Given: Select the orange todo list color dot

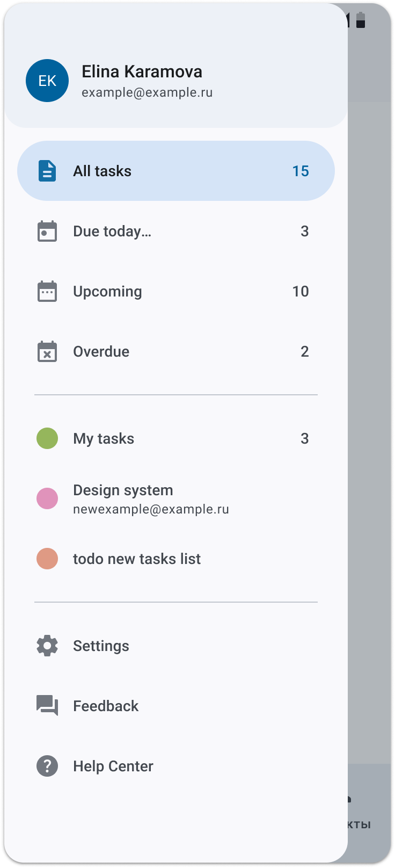Looking at the screenshot, I should [47, 559].
